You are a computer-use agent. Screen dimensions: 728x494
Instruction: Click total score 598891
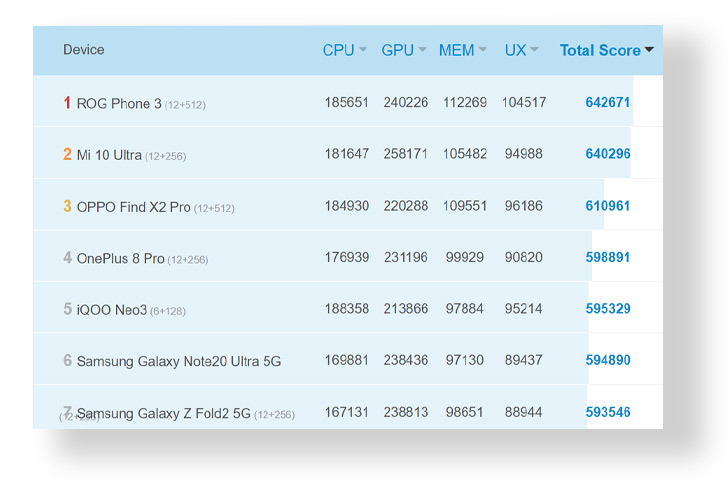click(x=608, y=257)
